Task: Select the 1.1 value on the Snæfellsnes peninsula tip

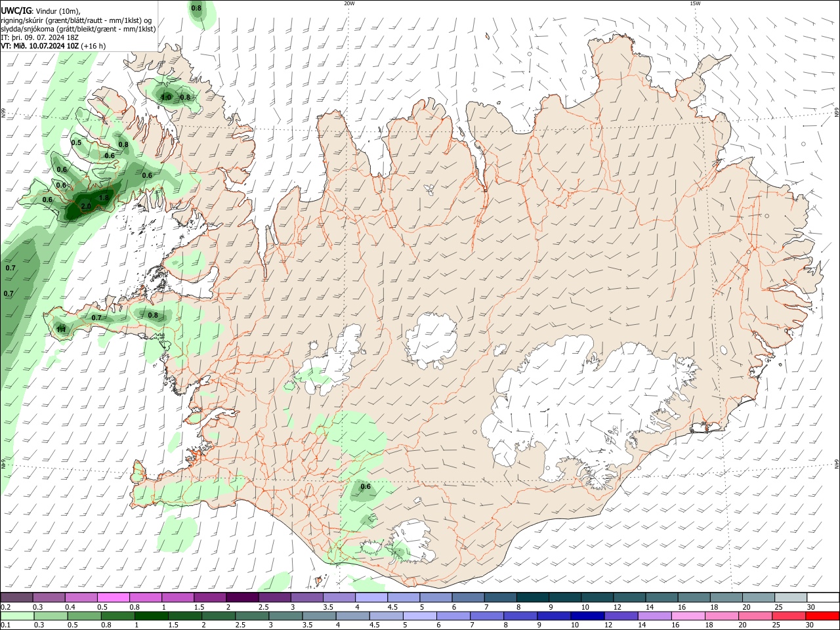Action: (x=60, y=329)
